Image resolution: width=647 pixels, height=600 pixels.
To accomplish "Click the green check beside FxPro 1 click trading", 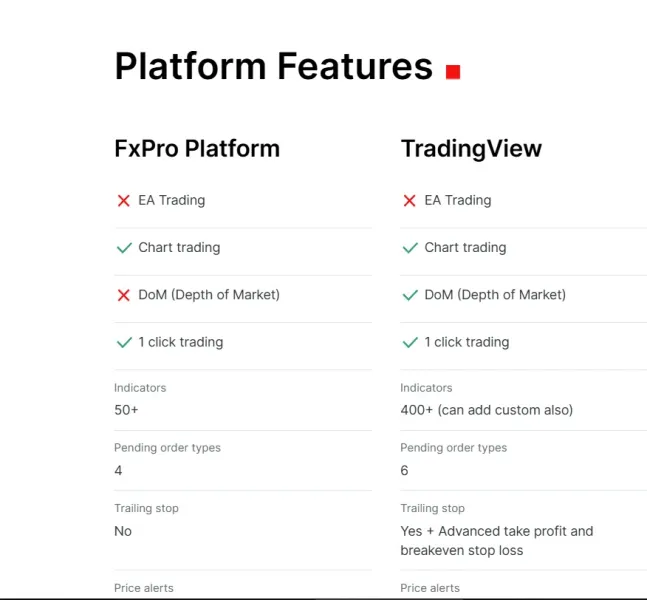I will click(124, 342).
